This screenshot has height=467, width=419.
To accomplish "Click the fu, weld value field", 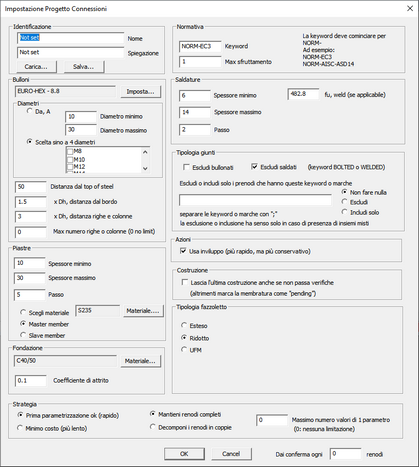I will [303, 94].
